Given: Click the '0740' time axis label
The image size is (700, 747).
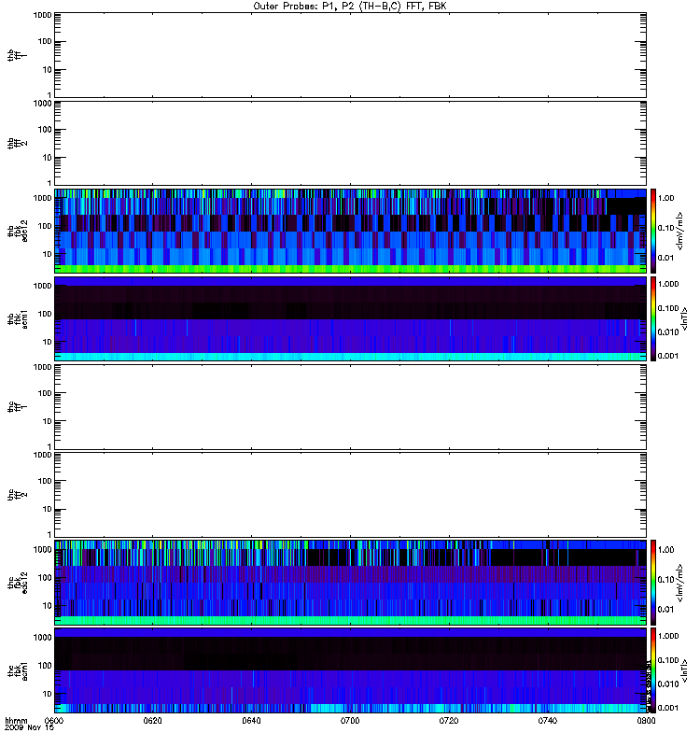Looking at the screenshot, I should click(x=548, y=721).
